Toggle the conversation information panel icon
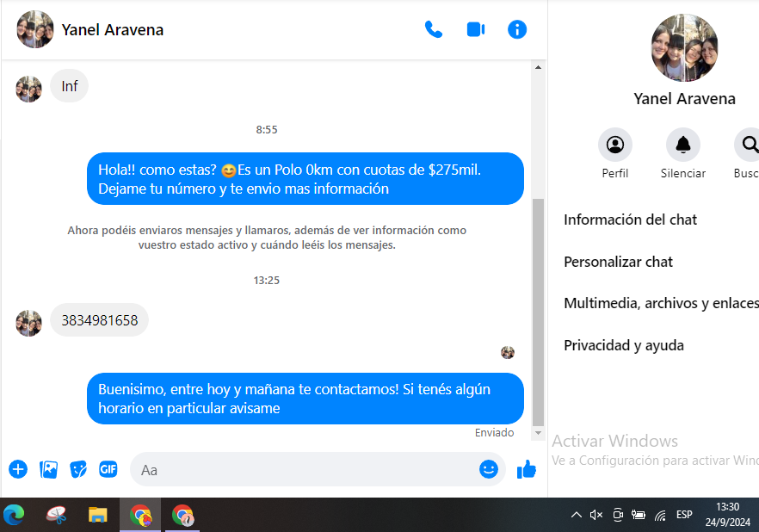The width and height of the screenshot is (759, 532). click(x=517, y=29)
